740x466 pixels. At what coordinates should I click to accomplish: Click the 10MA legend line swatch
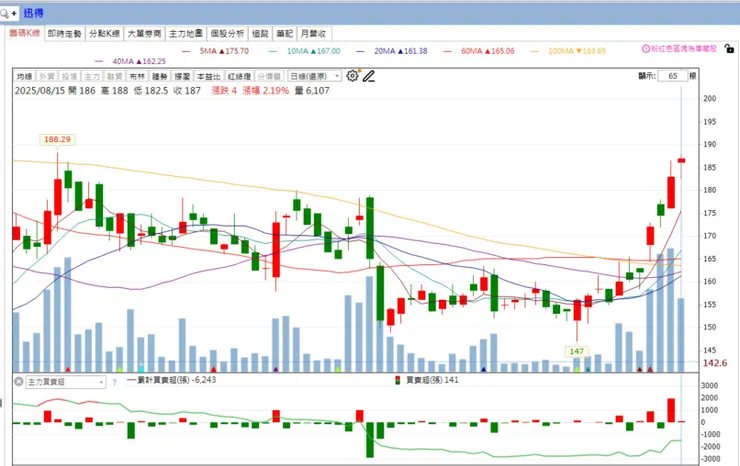pos(273,51)
